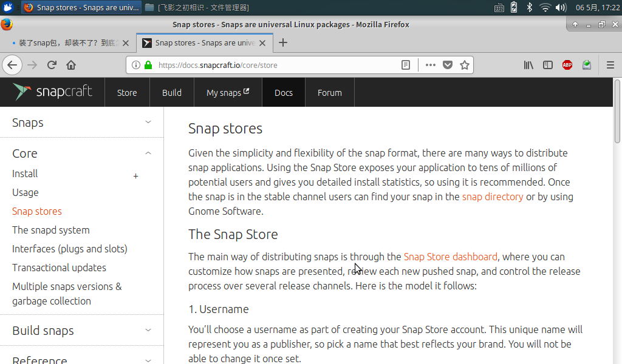The image size is (622, 364).
Task: Select the Snap stores browser tab
Action: [x=204, y=43]
